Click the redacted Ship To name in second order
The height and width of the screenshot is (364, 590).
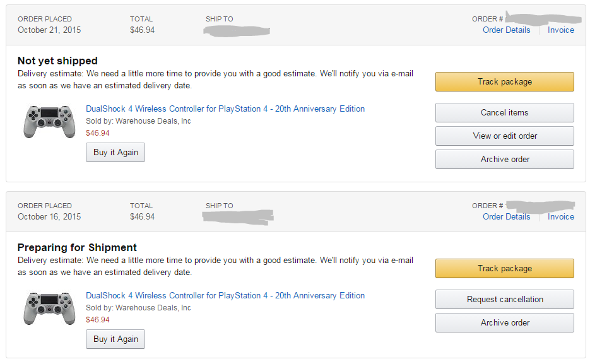click(238, 218)
